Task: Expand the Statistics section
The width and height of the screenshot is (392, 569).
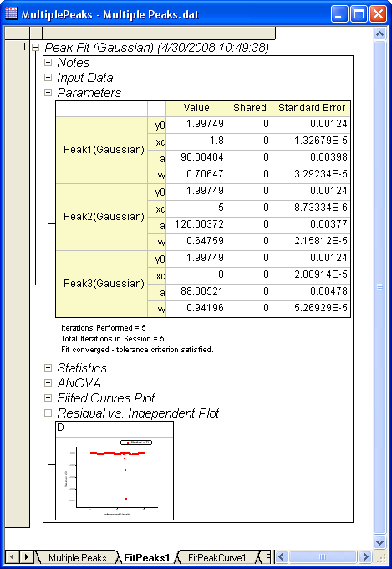Action: point(48,368)
